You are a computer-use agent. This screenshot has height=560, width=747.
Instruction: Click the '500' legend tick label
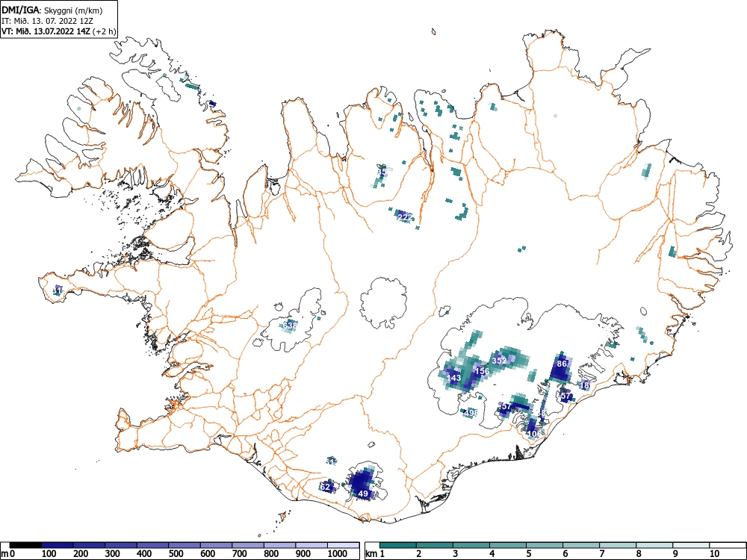(176, 553)
